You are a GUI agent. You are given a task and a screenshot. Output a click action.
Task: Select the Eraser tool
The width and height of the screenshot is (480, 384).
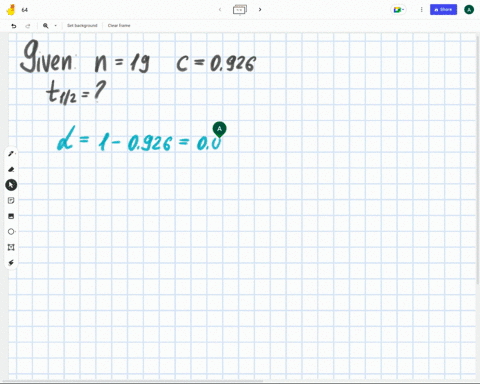11,169
